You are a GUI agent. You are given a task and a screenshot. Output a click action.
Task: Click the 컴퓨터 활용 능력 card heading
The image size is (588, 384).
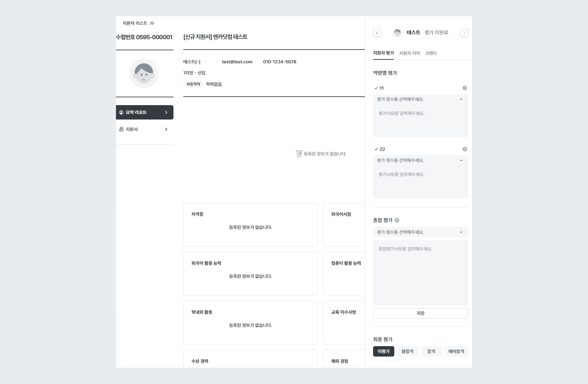[346, 263]
